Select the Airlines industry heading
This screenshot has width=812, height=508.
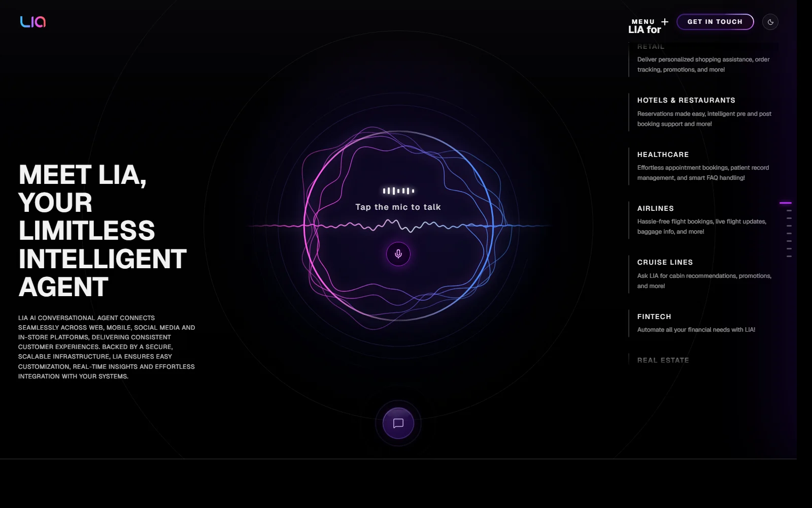(656, 208)
